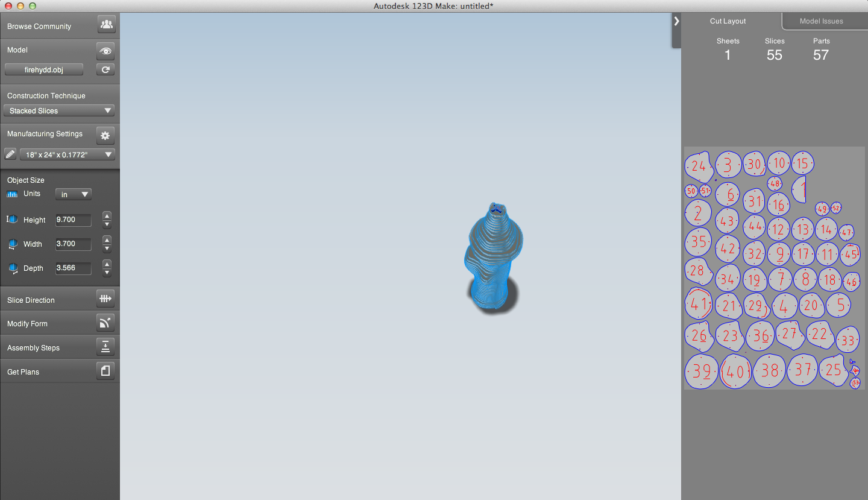Click the Width value field

pyautogui.click(x=73, y=244)
